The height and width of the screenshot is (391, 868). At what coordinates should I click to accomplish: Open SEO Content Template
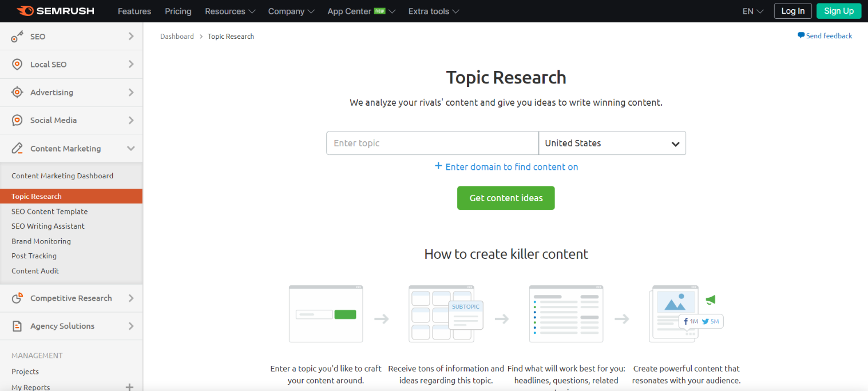coord(50,212)
